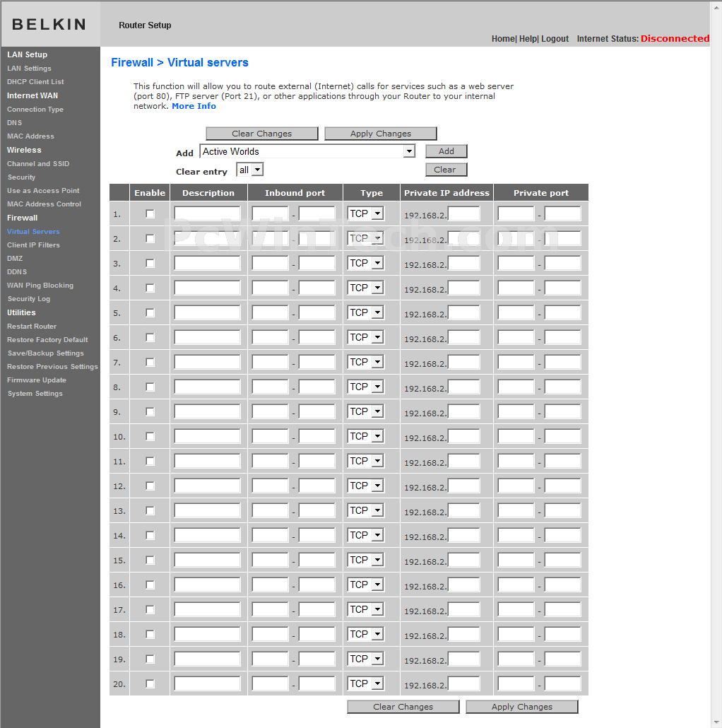
Task: Open Channel and SSID settings
Action: [38, 164]
